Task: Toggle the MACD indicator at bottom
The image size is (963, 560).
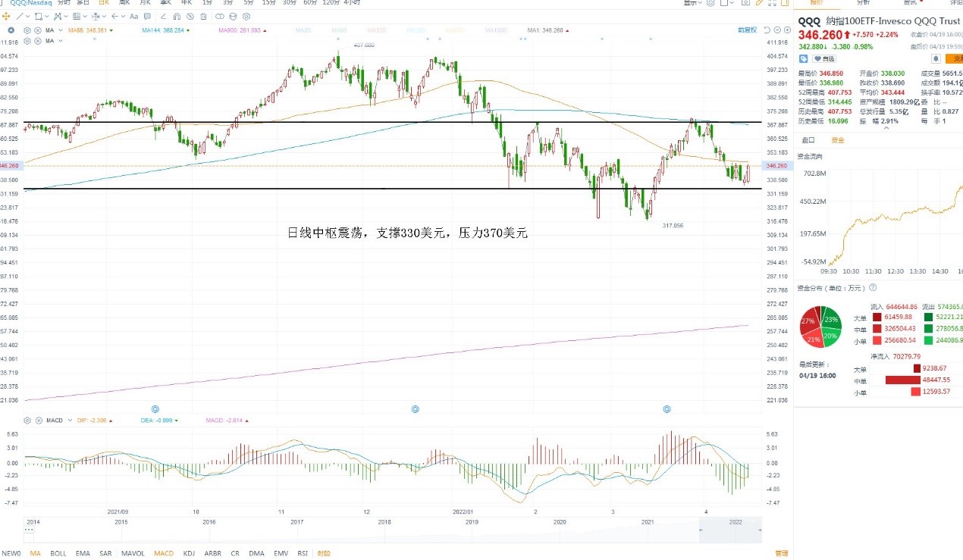Action: pos(164,553)
